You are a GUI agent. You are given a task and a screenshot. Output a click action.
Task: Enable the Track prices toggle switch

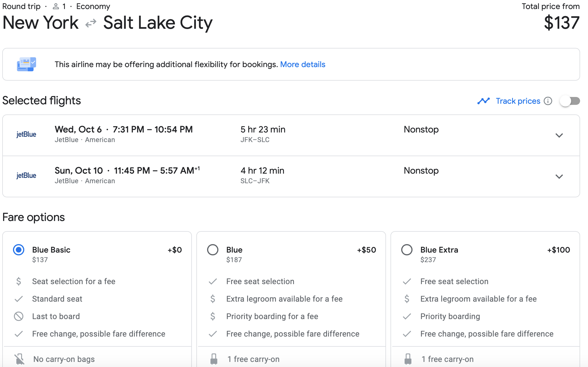[x=570, y=101]
